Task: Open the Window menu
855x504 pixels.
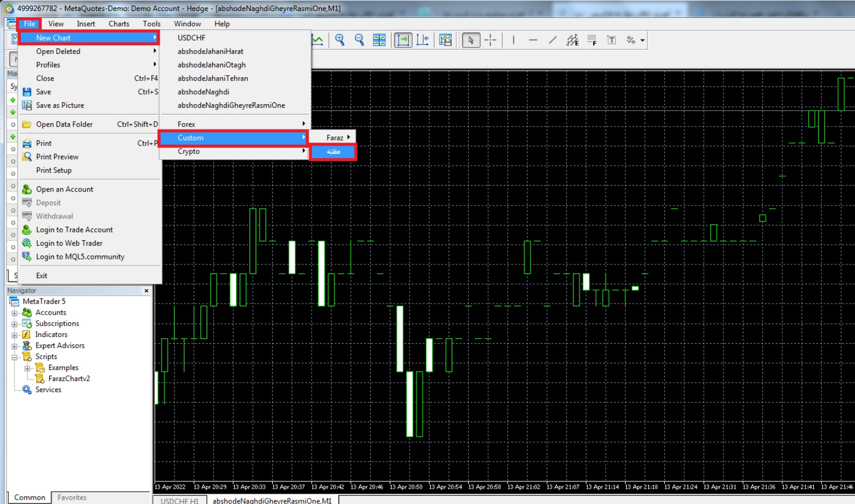Action: click(187, 24)
